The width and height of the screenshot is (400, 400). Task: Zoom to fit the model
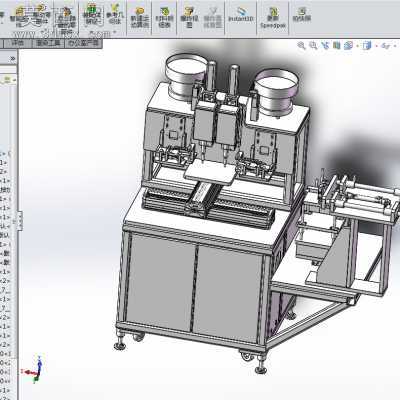pos(301,46)
